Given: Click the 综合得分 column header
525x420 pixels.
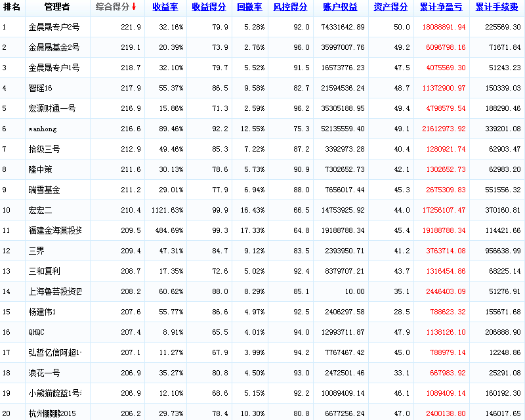Looking at the screenshot, I should 112,7.
